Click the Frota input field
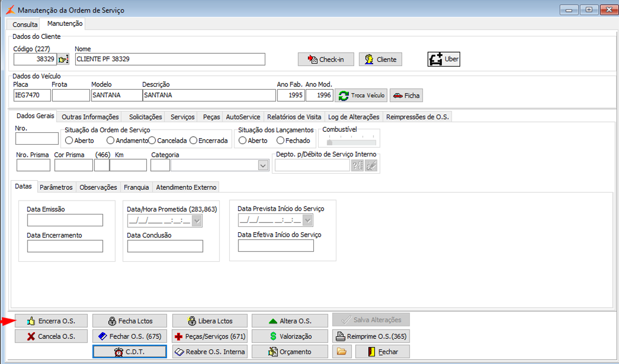This screenshot has width=619, height=364. (x=71, y=96)
